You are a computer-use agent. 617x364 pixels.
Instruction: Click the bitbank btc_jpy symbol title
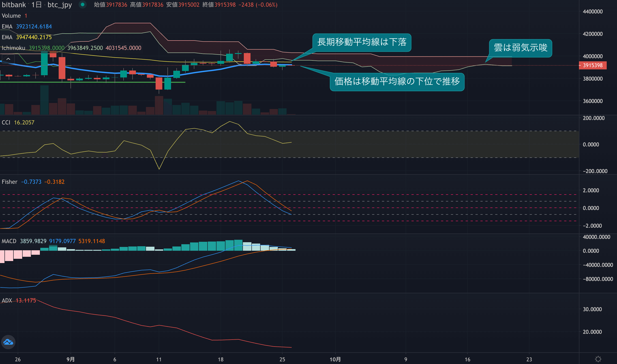[37, 5]
